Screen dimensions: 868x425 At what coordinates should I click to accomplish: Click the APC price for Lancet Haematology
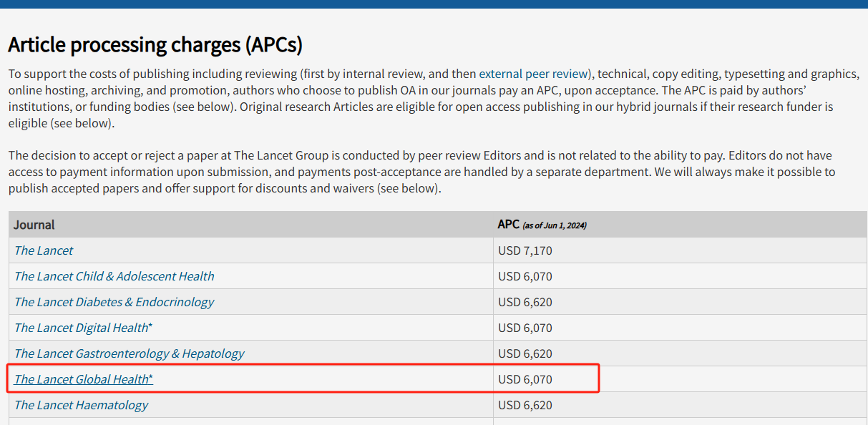525,405
